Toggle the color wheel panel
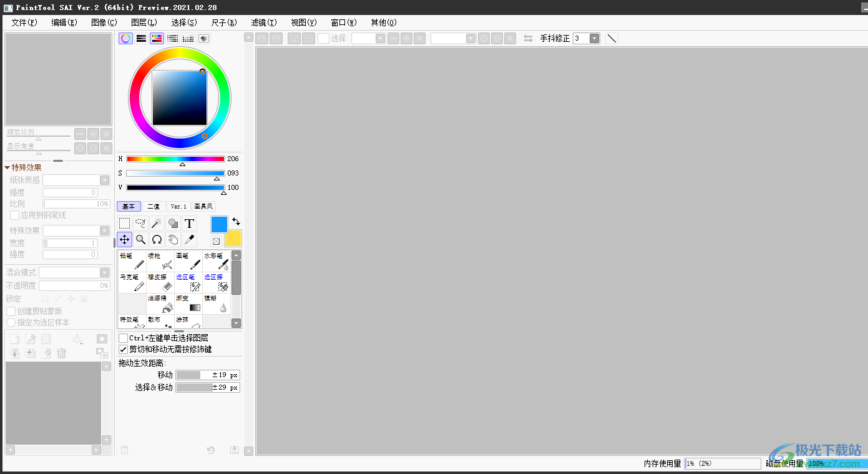This screenshot has height=474, width=868. tap(126, 38)
